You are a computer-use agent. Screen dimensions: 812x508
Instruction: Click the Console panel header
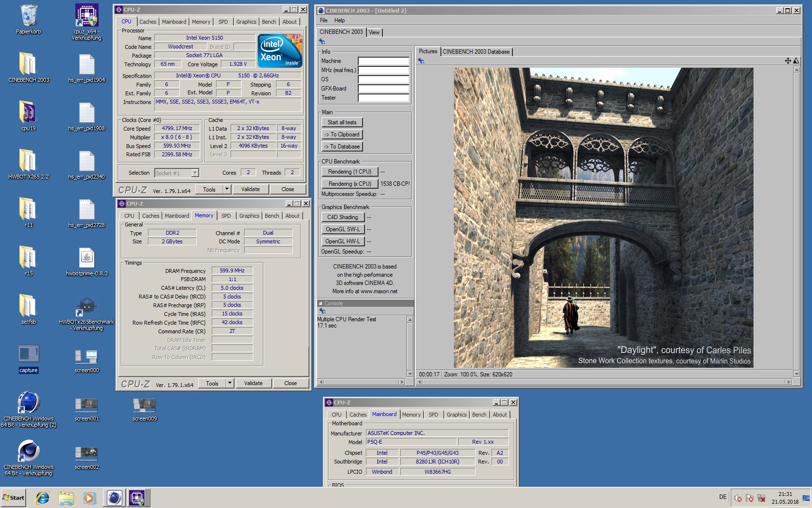[x=365, y=303]
